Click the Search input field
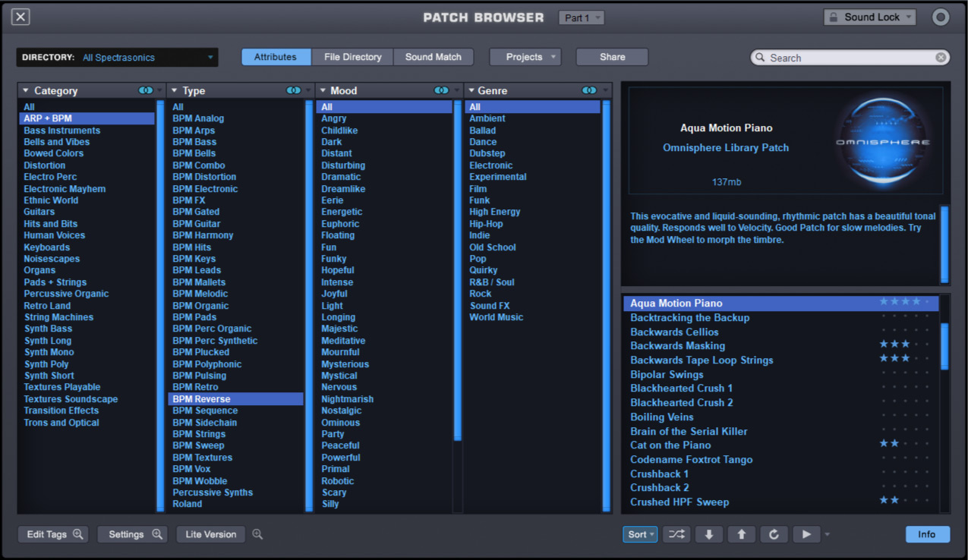 click(x=850, y=58)
